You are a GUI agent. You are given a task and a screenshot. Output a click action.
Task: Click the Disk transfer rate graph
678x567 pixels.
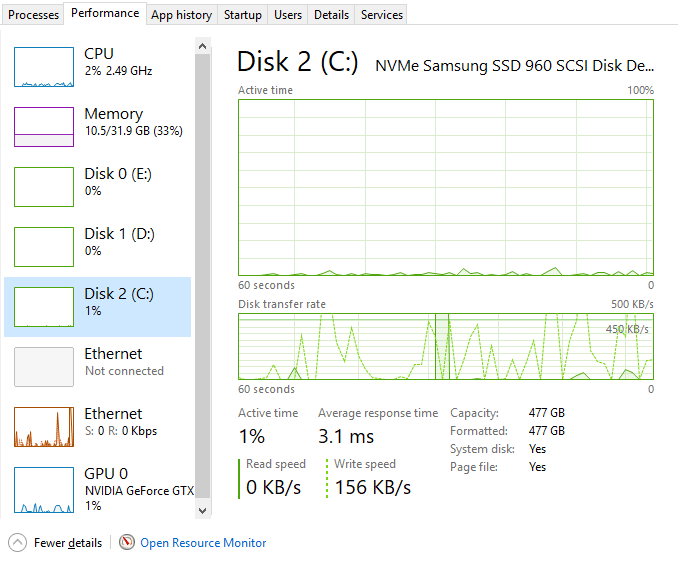coord(445,346)
